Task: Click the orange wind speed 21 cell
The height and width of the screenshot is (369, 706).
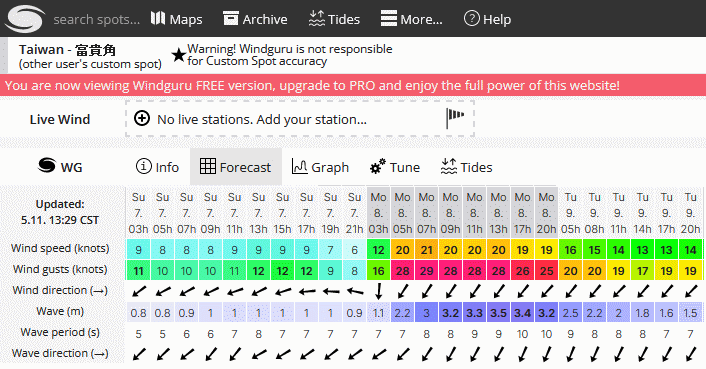Action: click(426, 250)
